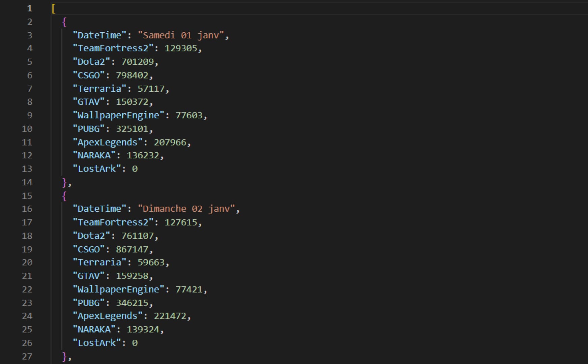Click the value 129305 for TeamFortress2
588x364 pixels.
point(181,48)
